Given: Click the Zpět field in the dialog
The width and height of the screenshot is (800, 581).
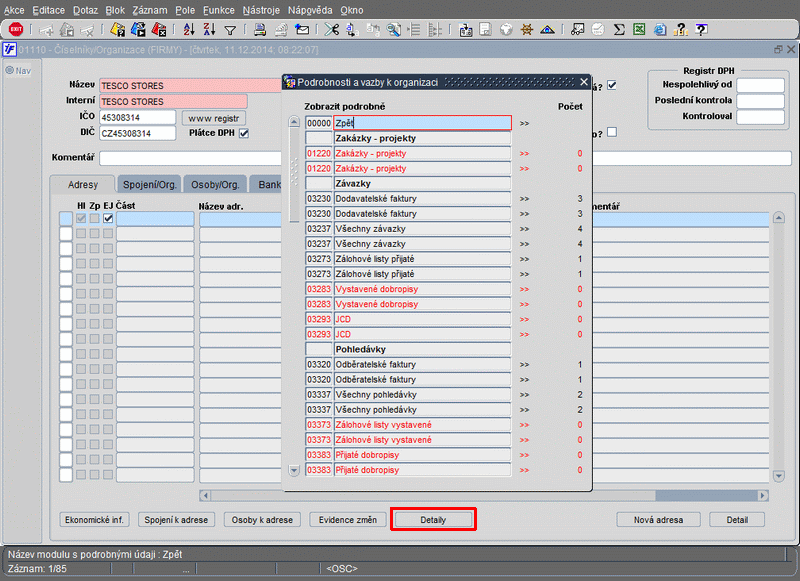Looking at the screenshot, I should pos(423,123).
